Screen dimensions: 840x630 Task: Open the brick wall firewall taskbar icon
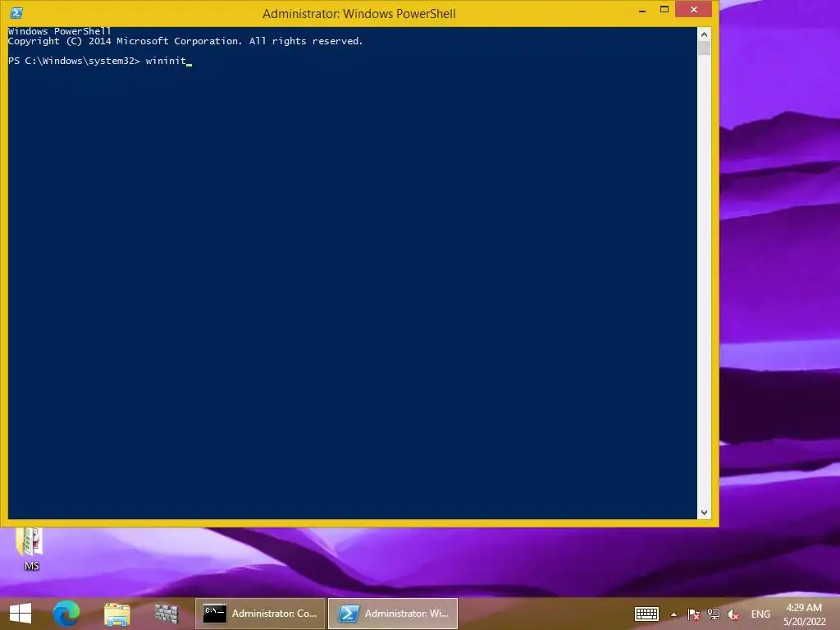click(167, 614)
